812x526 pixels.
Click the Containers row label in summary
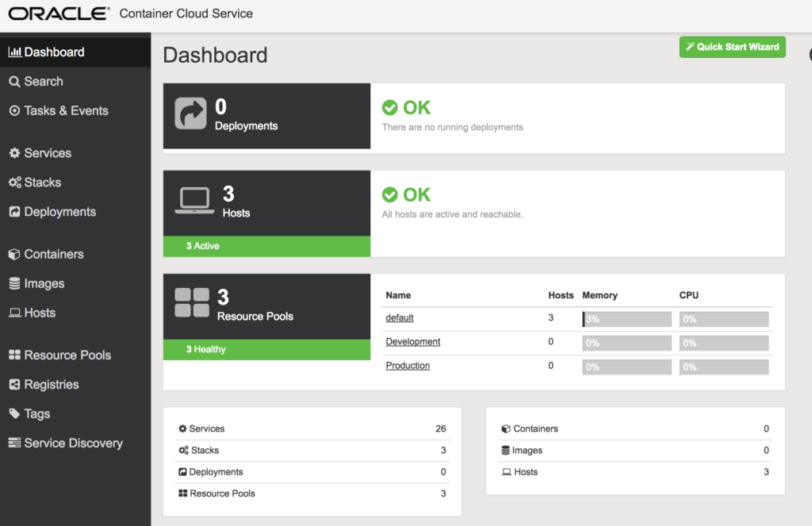click(x=535, y=428)
